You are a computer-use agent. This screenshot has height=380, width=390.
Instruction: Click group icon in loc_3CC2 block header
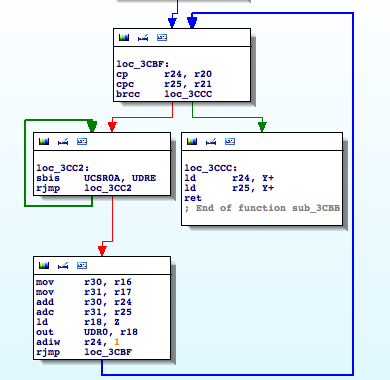click(82, 141)
